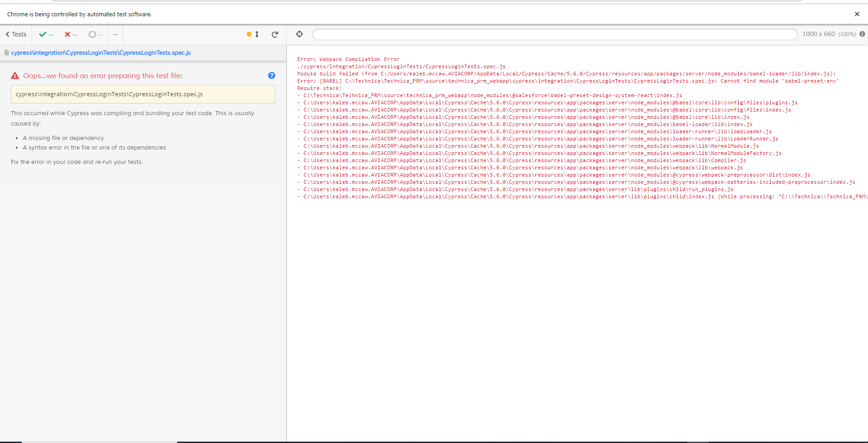Click the red warning triangle icon
868x443 pixels.
click(15, 76)
